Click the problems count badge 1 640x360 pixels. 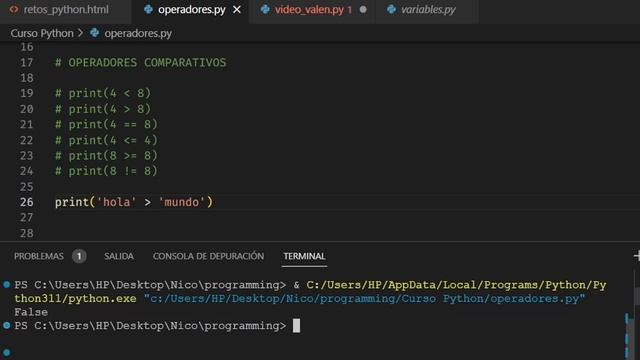pos(79,256)
